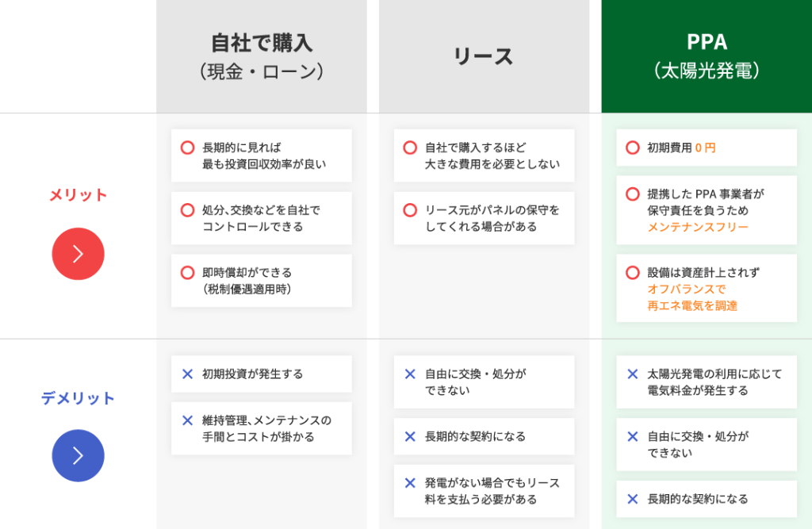Click blue X icon beside 初期投資が発生する
812x529 pixels.
pyautogui.click(x=187, y=374)
